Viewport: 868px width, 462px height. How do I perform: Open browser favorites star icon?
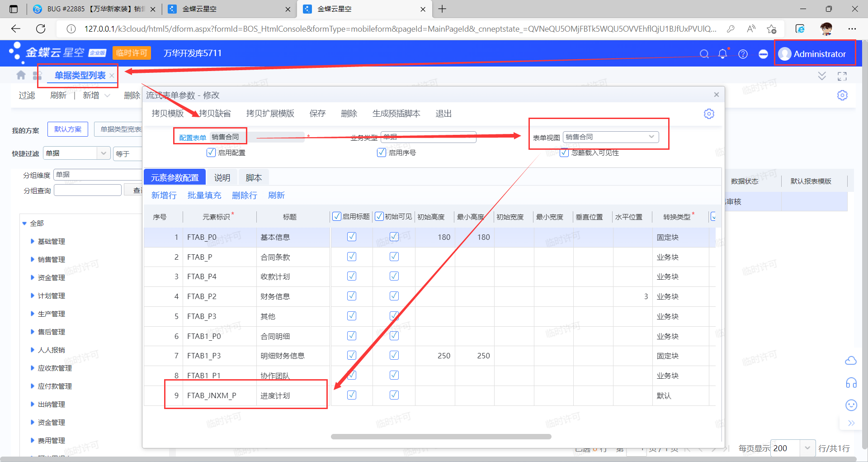coord(771,29)
